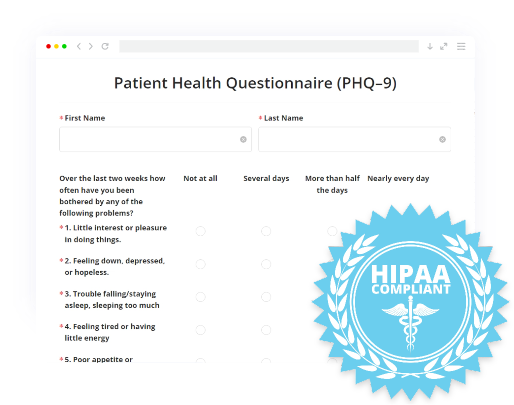Focus the First Name input field
Image resolution: width=514 pixels, height=405 pixels.
[155, 139]
